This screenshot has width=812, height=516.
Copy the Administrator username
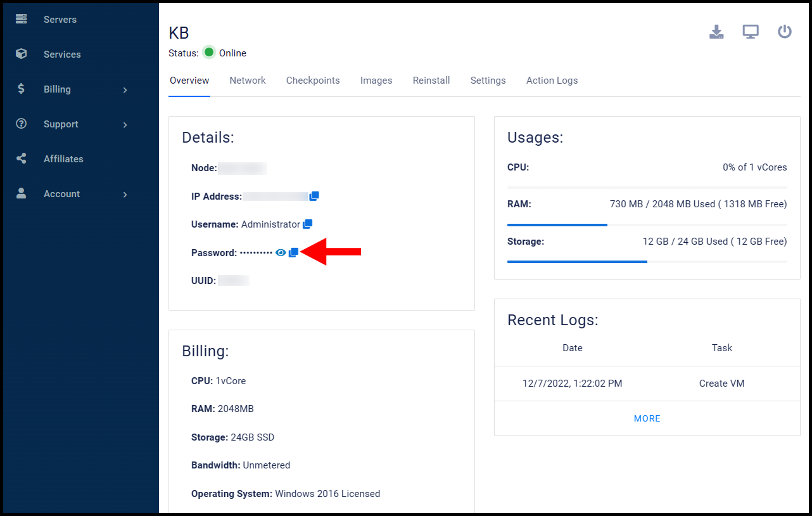point(308,224)
